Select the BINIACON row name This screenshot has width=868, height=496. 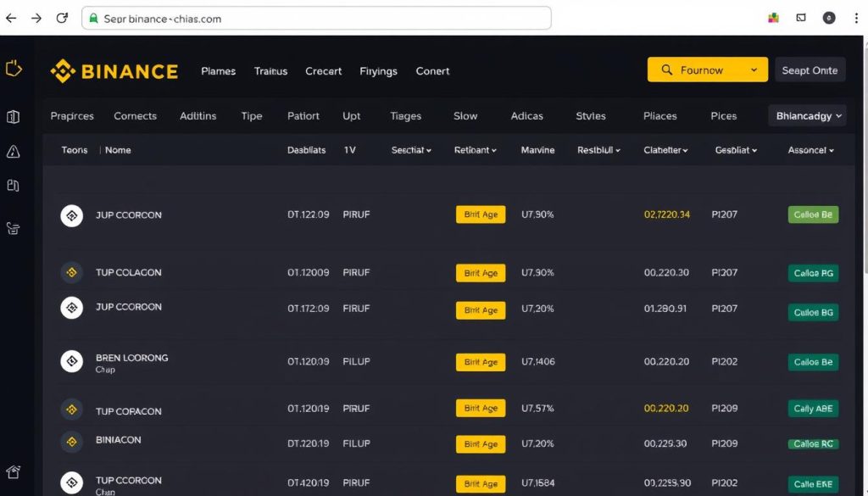pyautogui.click(x=118, y=440)
